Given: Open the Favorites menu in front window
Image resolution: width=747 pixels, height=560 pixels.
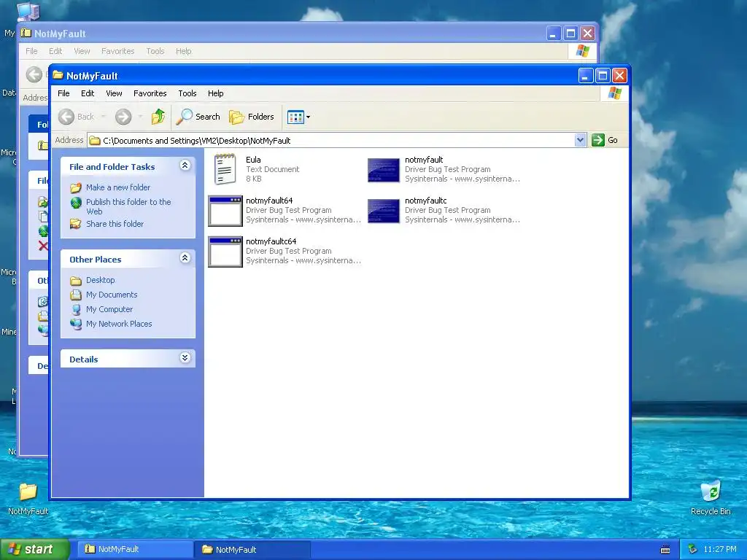Looking at the screenshot, I should tap(150, 93).
